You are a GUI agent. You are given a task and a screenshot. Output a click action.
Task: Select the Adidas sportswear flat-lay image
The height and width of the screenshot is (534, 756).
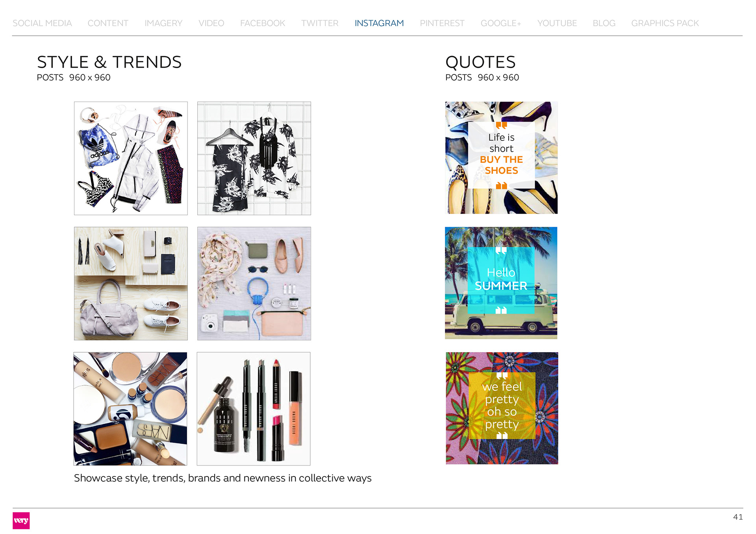(x=131, y=158)
